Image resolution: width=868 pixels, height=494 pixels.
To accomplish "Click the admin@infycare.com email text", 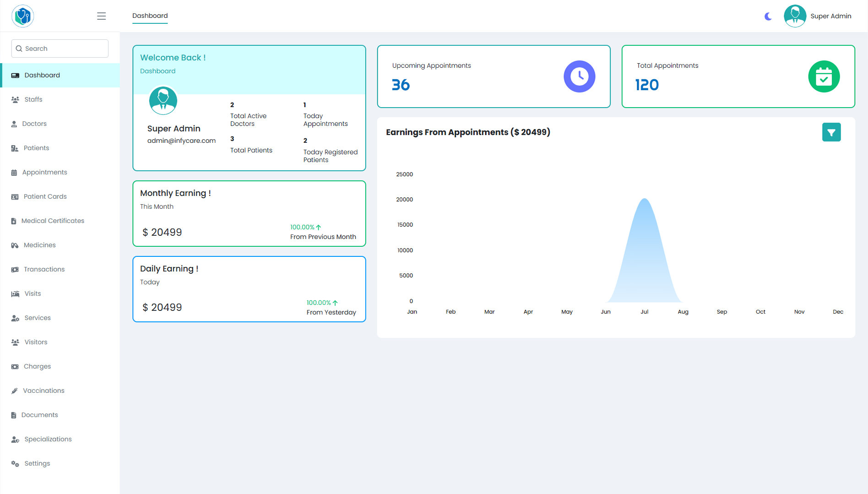I will pos(181,141).
